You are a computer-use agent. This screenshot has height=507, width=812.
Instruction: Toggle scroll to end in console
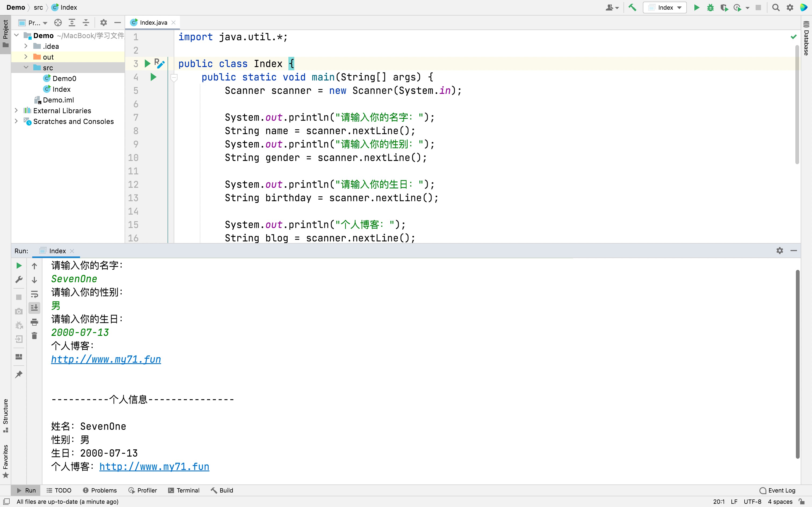point(34,307)
